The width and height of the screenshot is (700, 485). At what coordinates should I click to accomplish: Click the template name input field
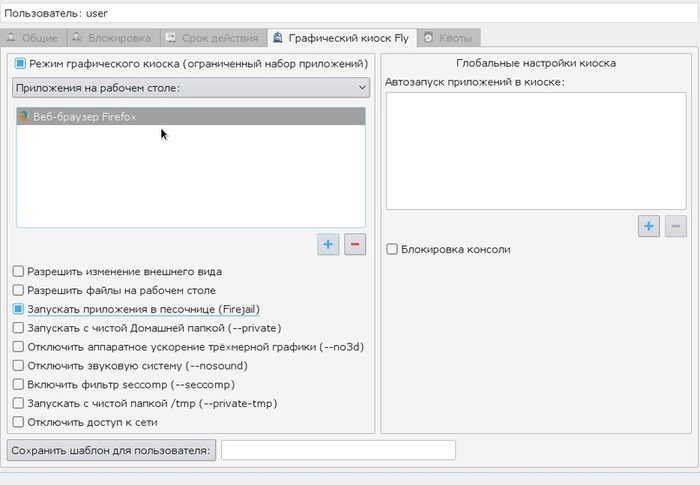338,450
